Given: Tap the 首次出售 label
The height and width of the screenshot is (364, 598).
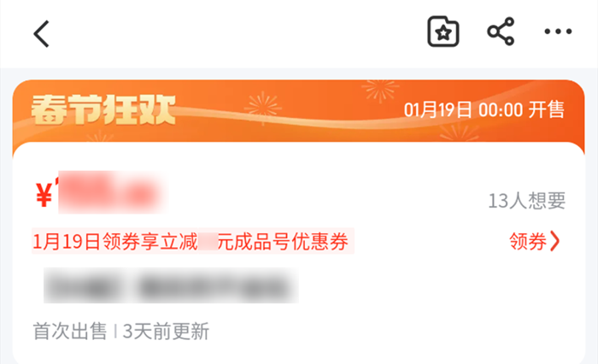Looking at the screenshot, I should point(70,331).
